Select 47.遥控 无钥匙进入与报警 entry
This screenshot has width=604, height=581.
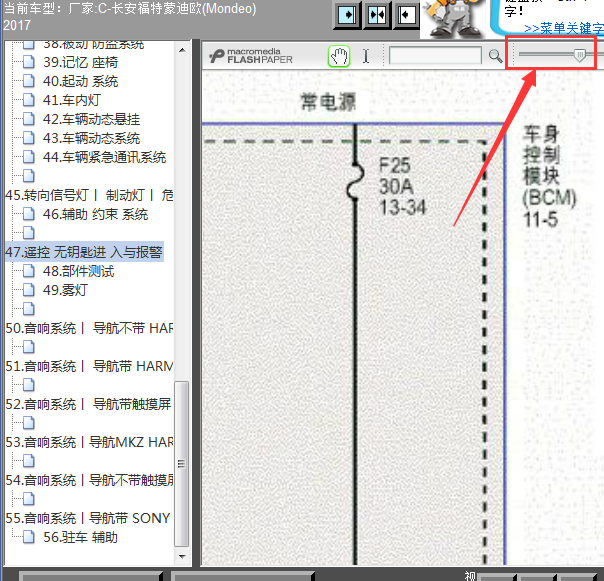(x=84, y=252)
